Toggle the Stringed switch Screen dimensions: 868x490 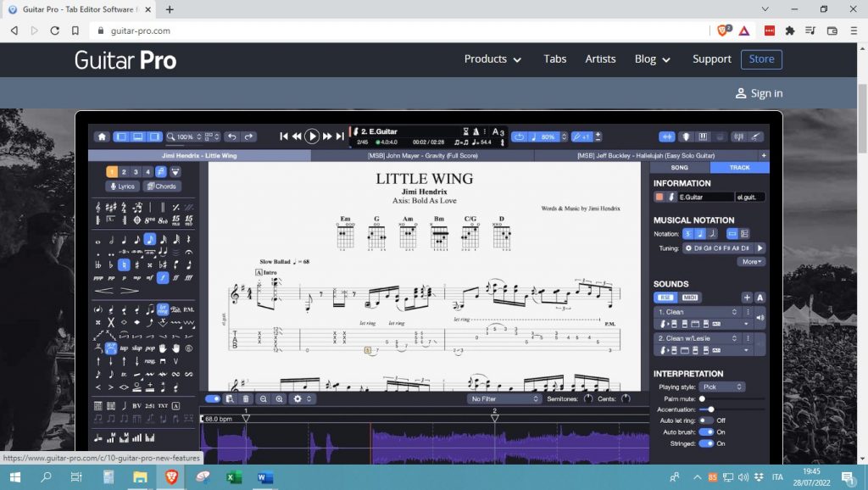coord(705,443)
